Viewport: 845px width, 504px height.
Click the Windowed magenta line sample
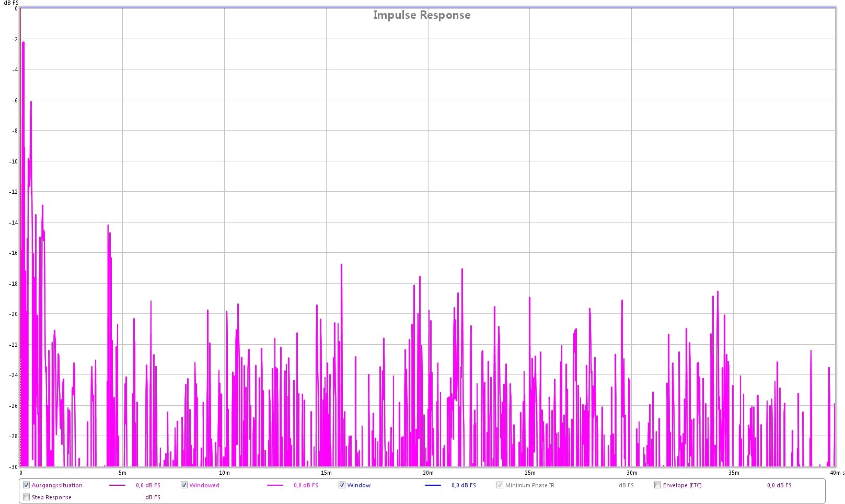(x=275, y=486)
